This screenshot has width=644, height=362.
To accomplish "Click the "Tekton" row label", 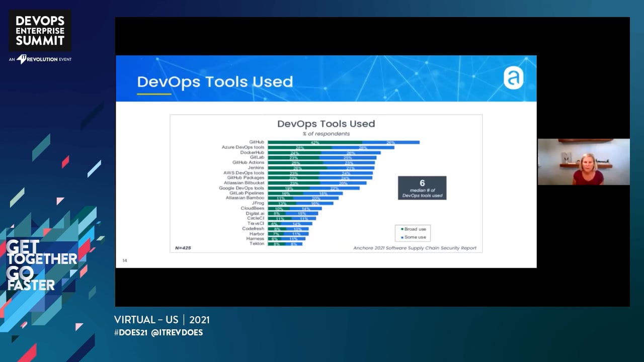I will tap(257, 244).
